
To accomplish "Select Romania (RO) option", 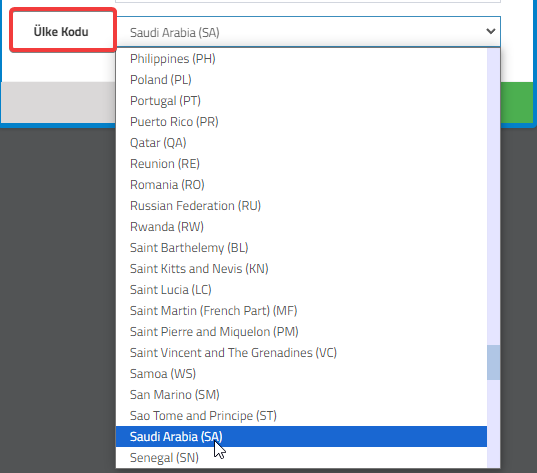I will [301, 185].
